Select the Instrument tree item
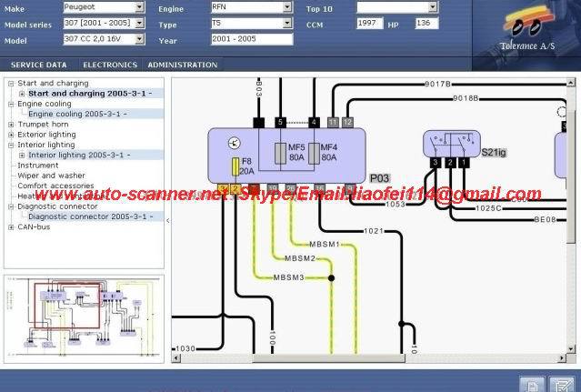 coord(38,166)
